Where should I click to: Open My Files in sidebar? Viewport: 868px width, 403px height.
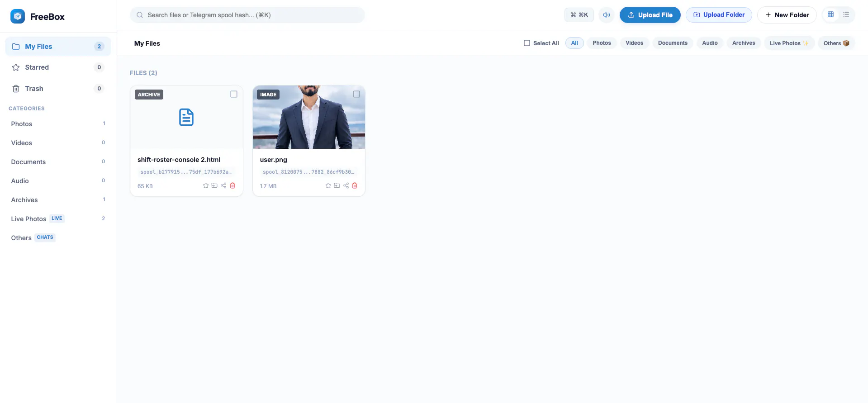click(x=58, y=47)
